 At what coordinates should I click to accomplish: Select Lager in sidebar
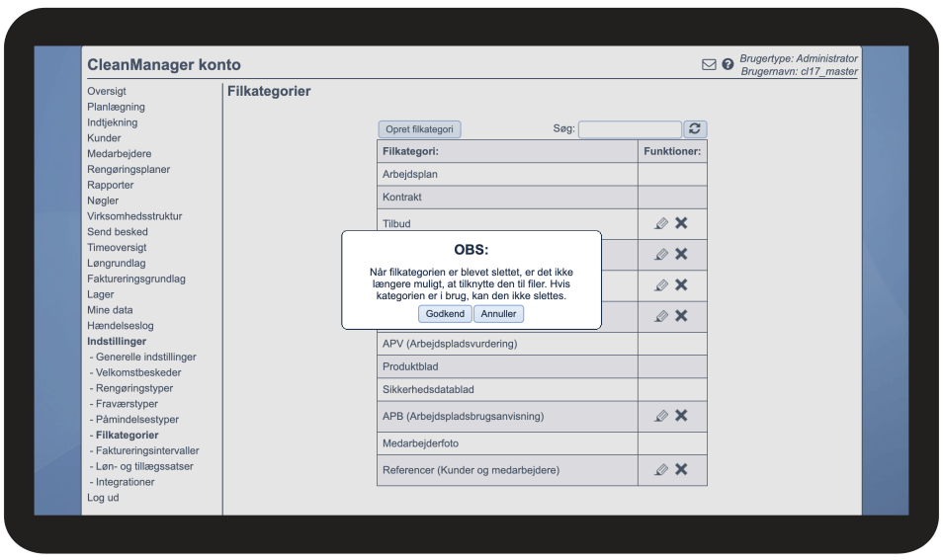tap(101, 294)
